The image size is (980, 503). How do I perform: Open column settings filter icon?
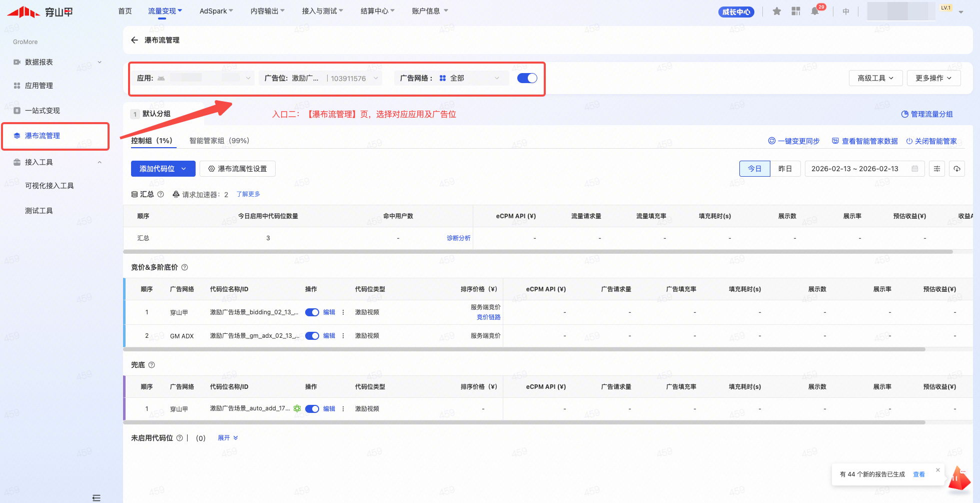(x=936, y=169)
